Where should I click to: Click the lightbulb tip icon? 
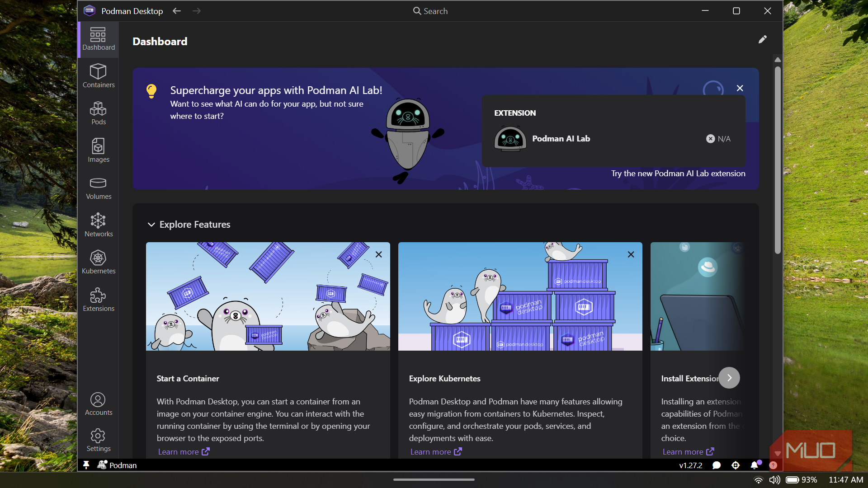pyautogui.click(x=151, y=91)
